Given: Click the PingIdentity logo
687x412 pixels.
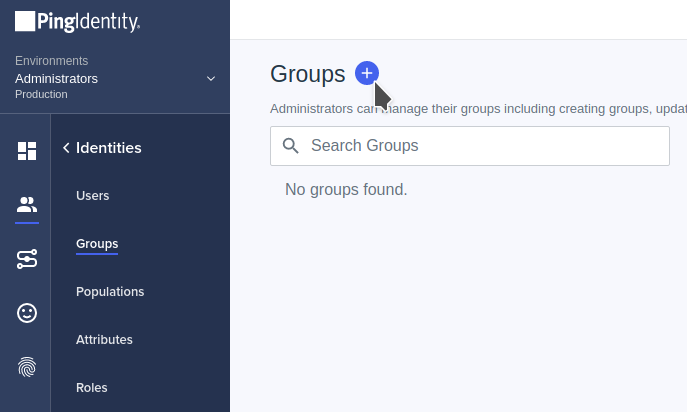Looking at the screenshot, I should 78,21.
